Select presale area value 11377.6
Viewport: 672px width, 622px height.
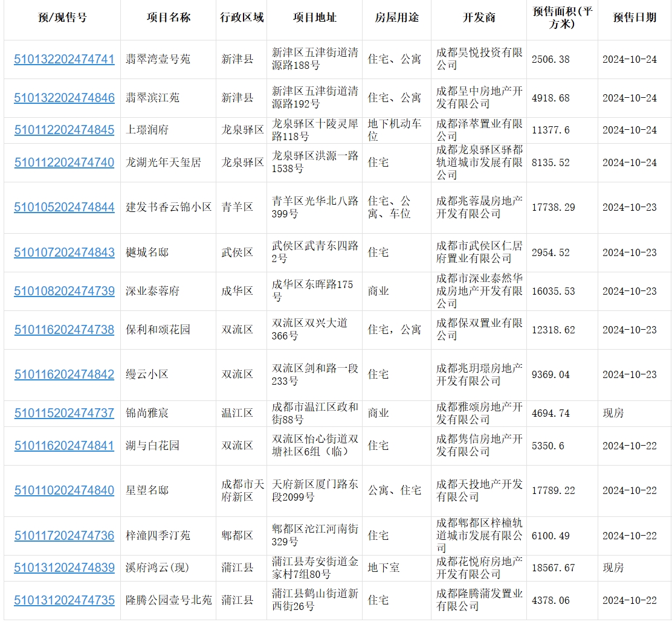pyautogui.click(x=551, y=130)
